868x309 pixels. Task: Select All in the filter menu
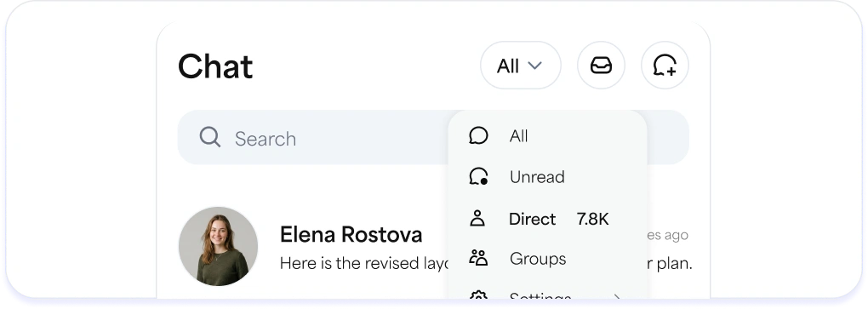click(x=547, y=135)
